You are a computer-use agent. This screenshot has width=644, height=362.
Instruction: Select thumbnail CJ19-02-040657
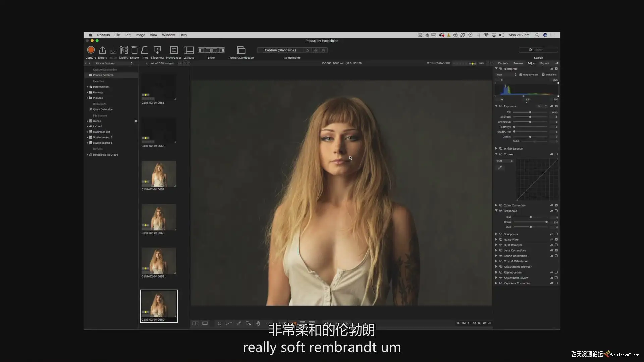tap(159, 174)
